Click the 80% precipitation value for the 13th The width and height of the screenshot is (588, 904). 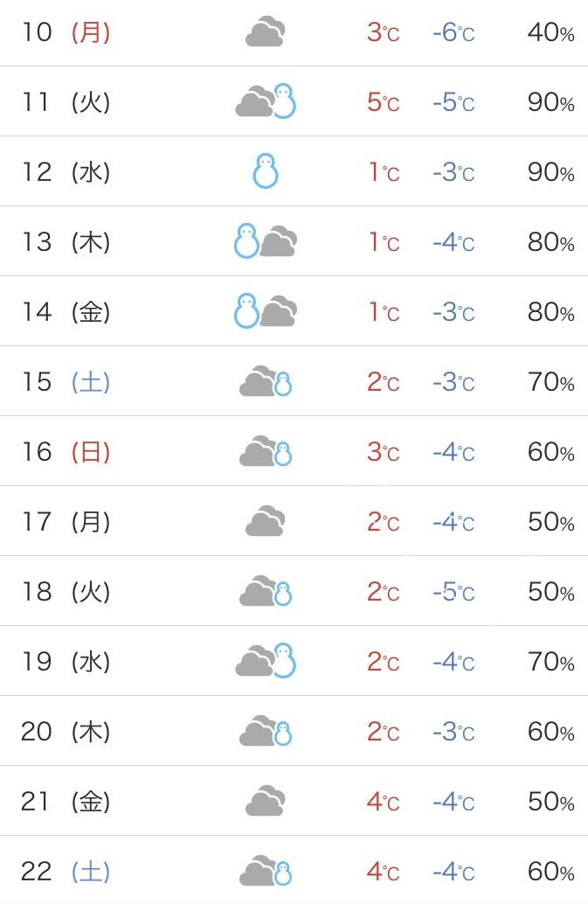point(551,242)
